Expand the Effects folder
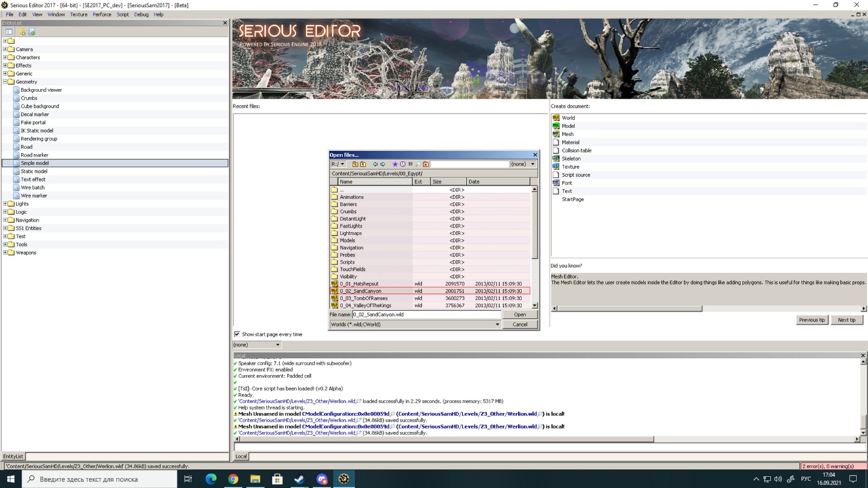Screen dimensions: 868x488 click(5, 66)
